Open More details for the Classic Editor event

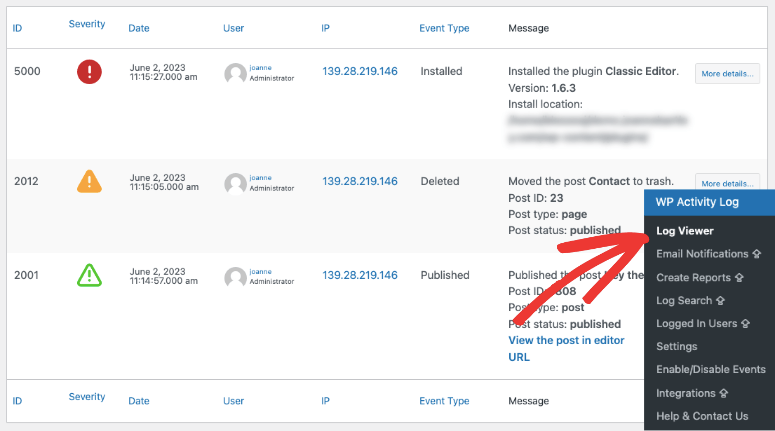727,74
